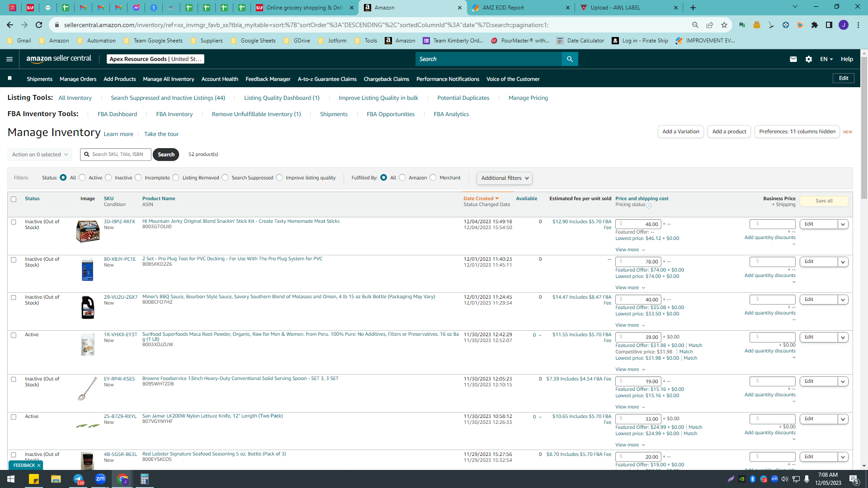This screenshot has height=488, width=868.
Task: Open the Action on 0 selected dropdown
Action: [40, 155]
